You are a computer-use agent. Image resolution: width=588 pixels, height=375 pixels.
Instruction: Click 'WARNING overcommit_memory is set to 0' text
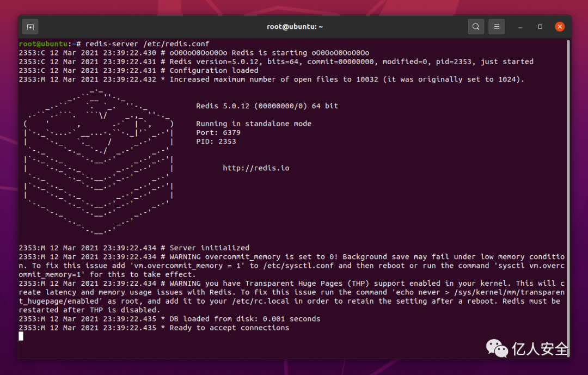click(x=254, y=257)
